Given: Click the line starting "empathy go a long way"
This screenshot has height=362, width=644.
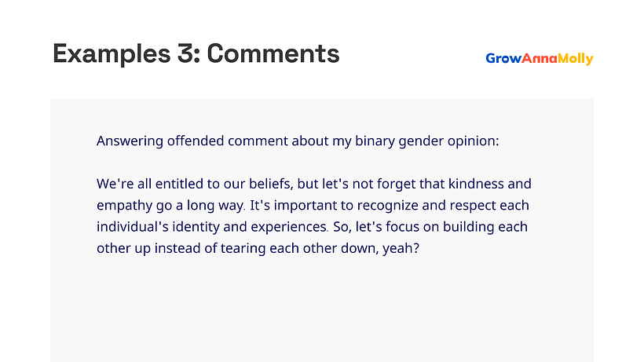Looking at the screenshot, I should click(313, 205).
